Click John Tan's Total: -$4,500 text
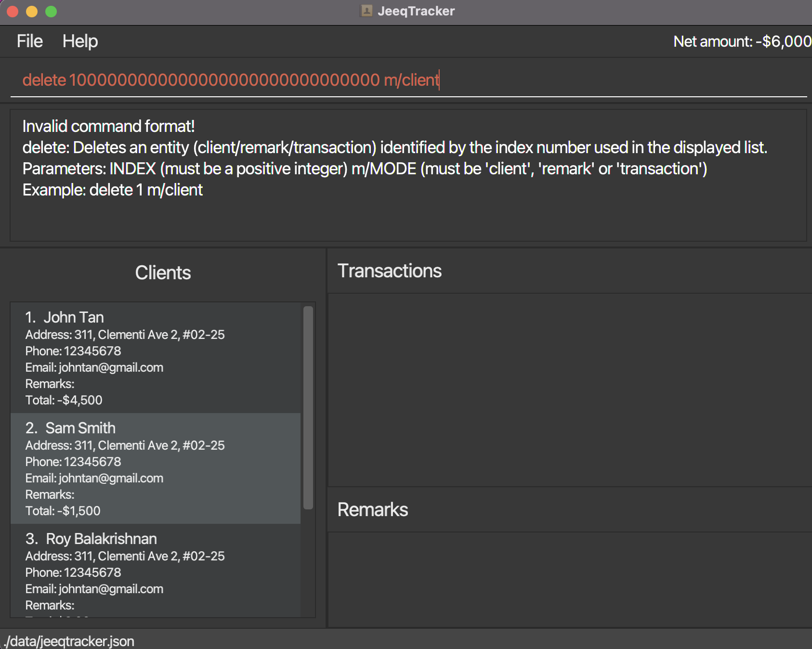Image resolution: width=812 pixels, height=649 pixels. tap(64, 400)
